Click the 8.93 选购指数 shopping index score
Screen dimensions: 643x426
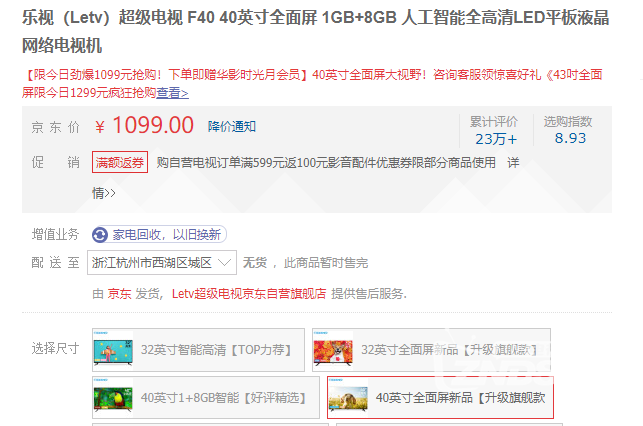(570, 138)
